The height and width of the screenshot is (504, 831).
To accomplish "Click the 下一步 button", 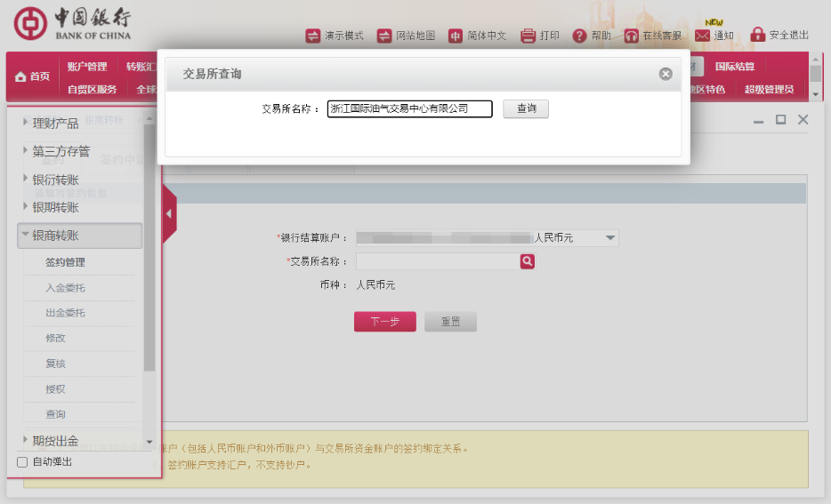I will (x=384, y=322).
